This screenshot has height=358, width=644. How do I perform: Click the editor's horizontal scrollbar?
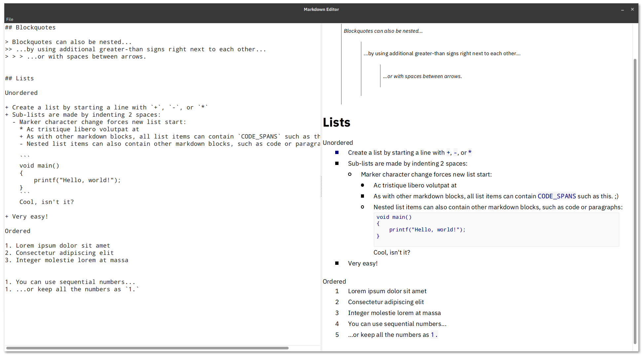click(147, 348)
